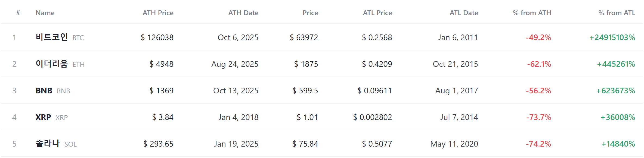The height and width of the screenshot is (158, 644).
Task: Click BNB's ATH date Oct 13, 2025
Action: [236, 90]
